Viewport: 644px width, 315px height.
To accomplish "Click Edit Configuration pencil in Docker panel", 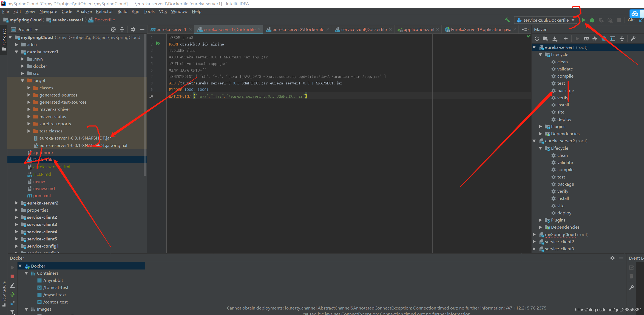I will coord(12,285).
